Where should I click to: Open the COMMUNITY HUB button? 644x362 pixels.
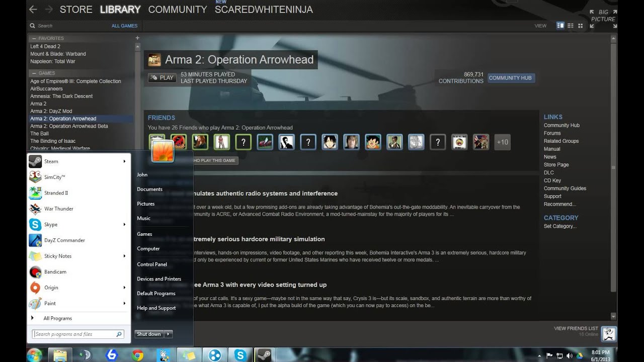[510, 78]
